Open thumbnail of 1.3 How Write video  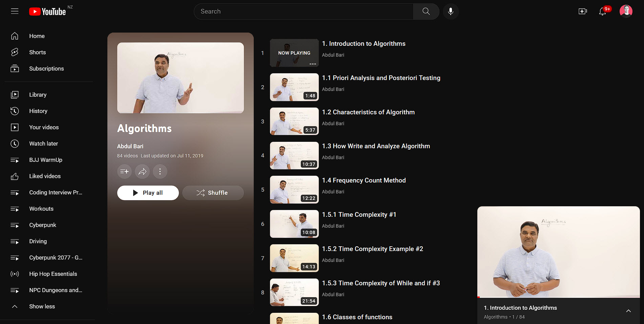tap(294, 155)
